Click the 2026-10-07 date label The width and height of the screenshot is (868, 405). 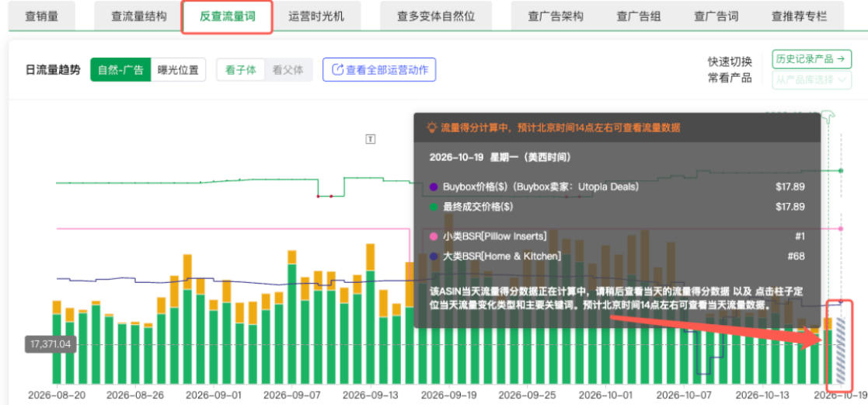[684, 396]
